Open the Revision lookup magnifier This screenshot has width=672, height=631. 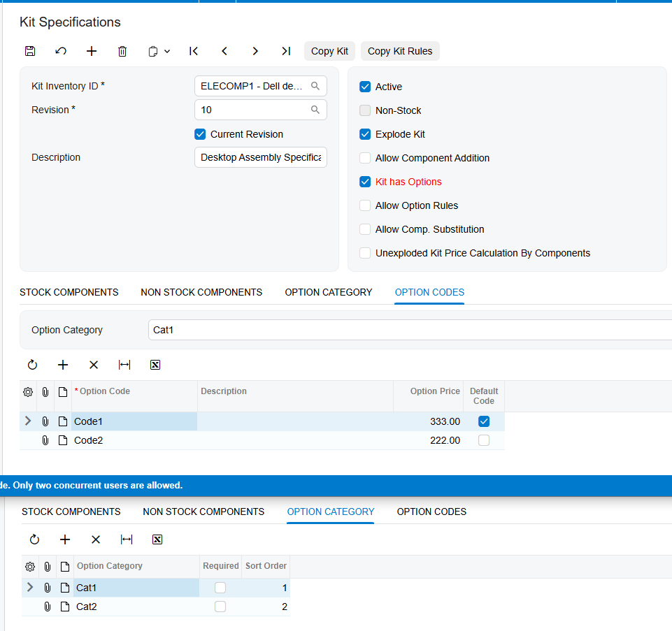click(x=315, y=110)
